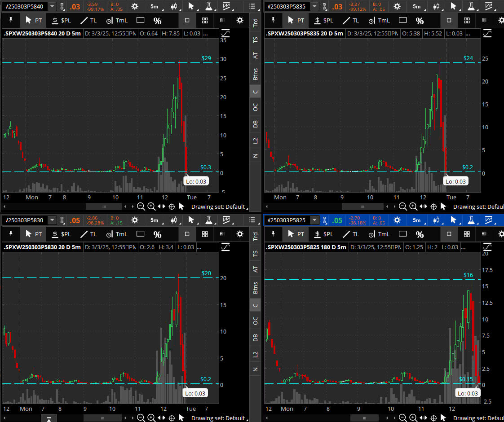Toggle the All drawings option in P5830 toolbar
The height and width of the screenshot is (422, 504).
point(222,234)
